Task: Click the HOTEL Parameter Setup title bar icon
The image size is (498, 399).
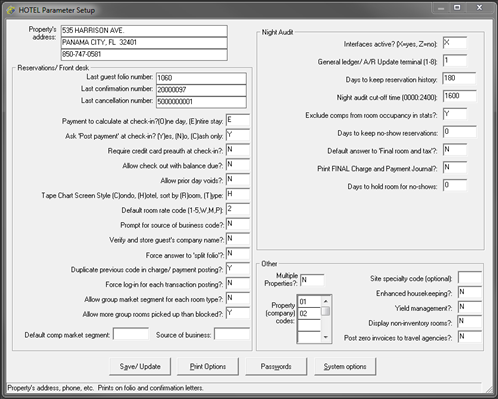Action: 11,10
